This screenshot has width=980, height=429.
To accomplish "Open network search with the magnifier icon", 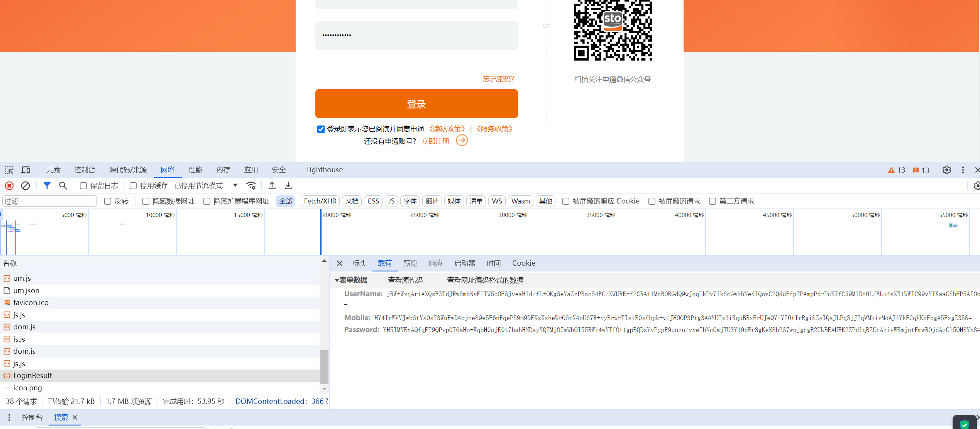I will pos(63,186).
